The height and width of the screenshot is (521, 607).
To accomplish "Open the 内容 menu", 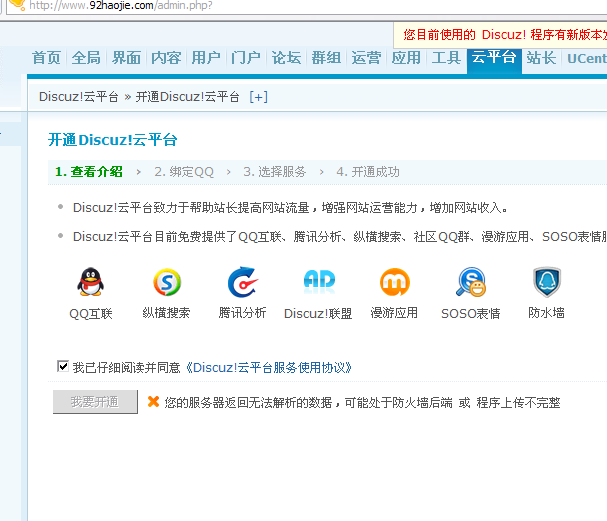I will click(x=166, y=58).
